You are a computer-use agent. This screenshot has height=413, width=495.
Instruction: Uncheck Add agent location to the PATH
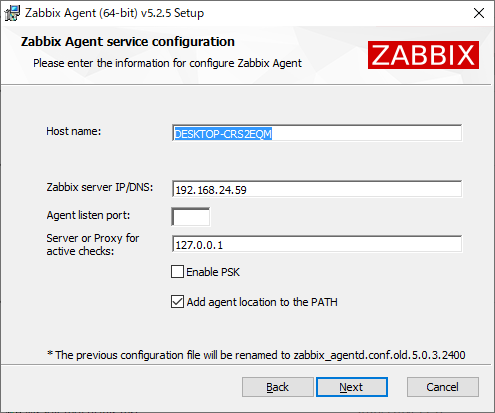pyautogui.click(x=177, y=302)
